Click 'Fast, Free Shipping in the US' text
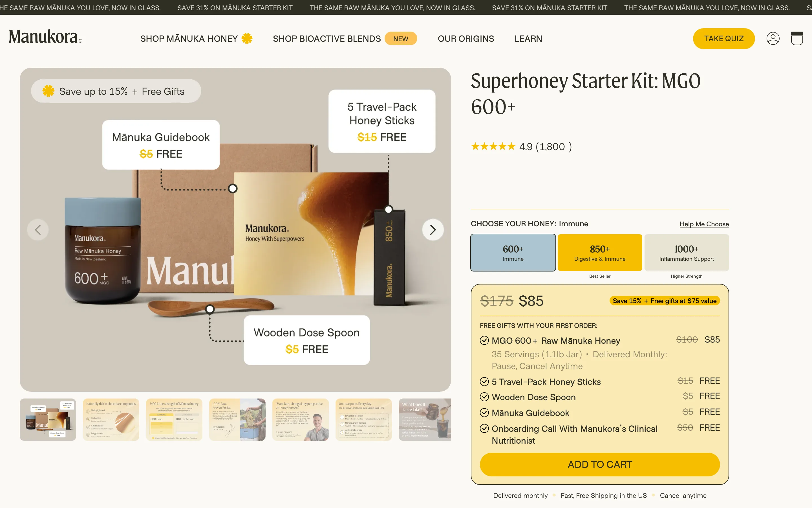This screenshot has height=508, width=812. click(604, 496)
